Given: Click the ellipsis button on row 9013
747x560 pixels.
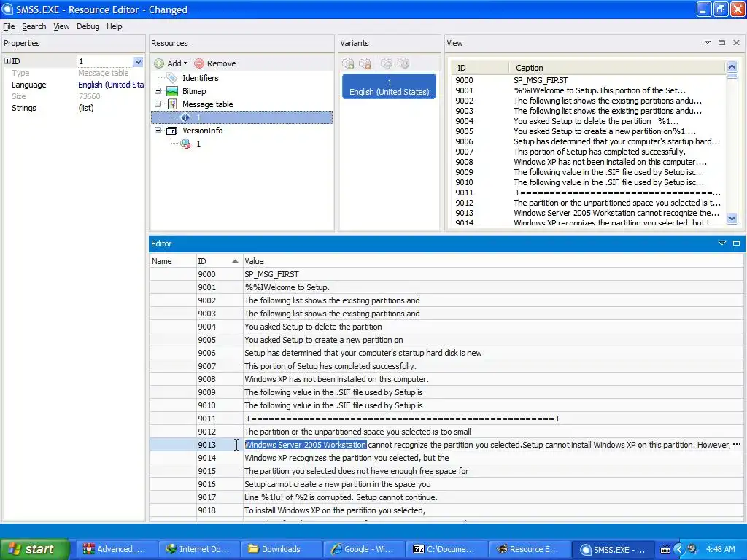Looking at the screenshot, I should coord(737,444).
